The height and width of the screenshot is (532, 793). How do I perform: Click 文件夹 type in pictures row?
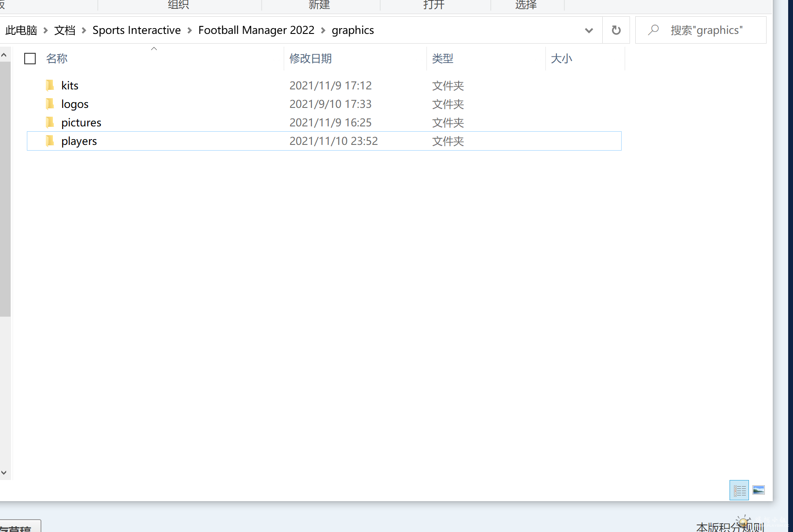tap(448, 122)
